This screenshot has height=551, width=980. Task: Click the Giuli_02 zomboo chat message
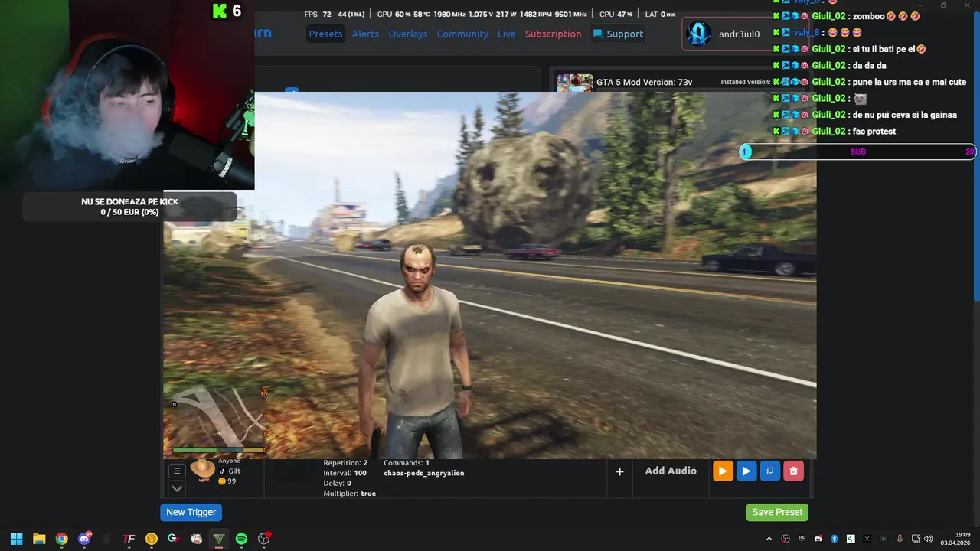coord(846,15)
